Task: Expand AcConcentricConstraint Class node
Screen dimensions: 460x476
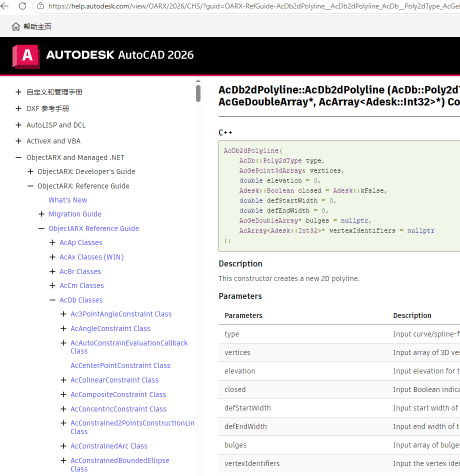Action: pos(63,409)
